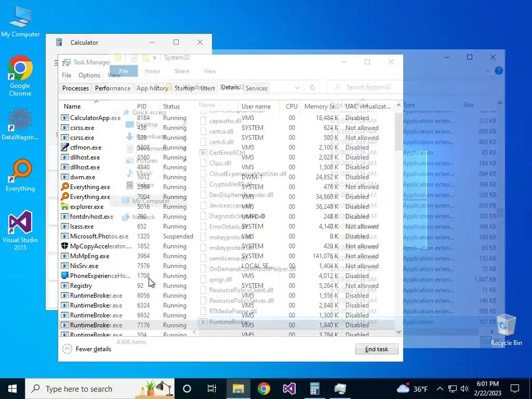Click the Task Manager taskbar icon

340,389
